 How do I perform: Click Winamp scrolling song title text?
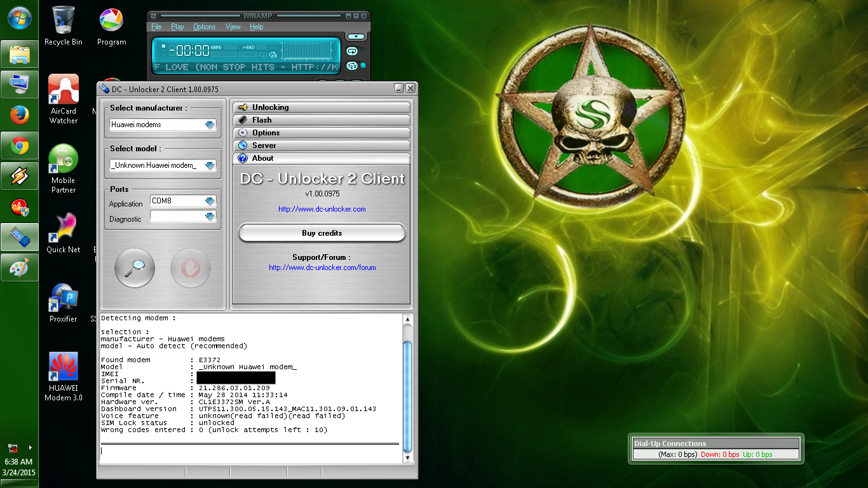(x=246, y=67)
